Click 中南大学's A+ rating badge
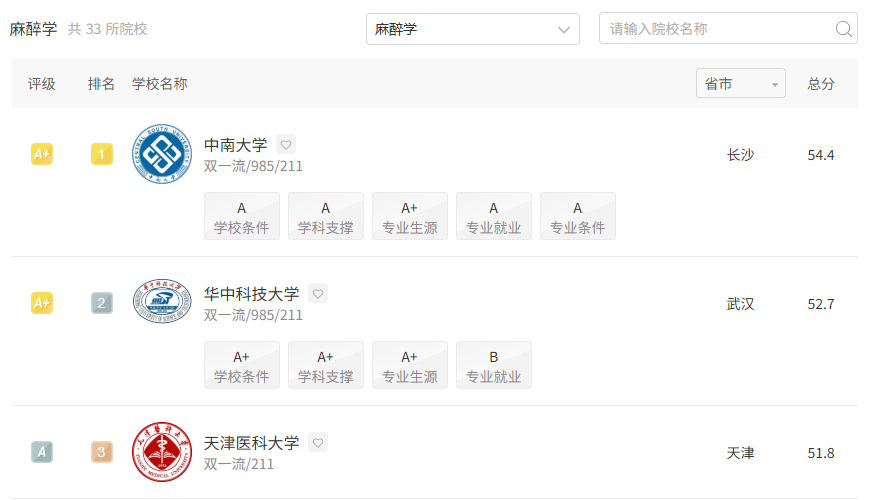The image size is (873, 500). (42, 154)
